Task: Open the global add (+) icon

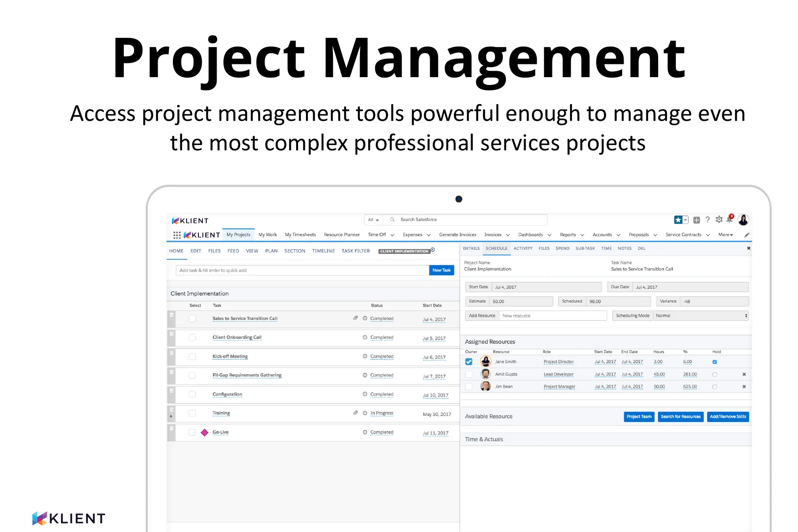Action: coord(696,220)
